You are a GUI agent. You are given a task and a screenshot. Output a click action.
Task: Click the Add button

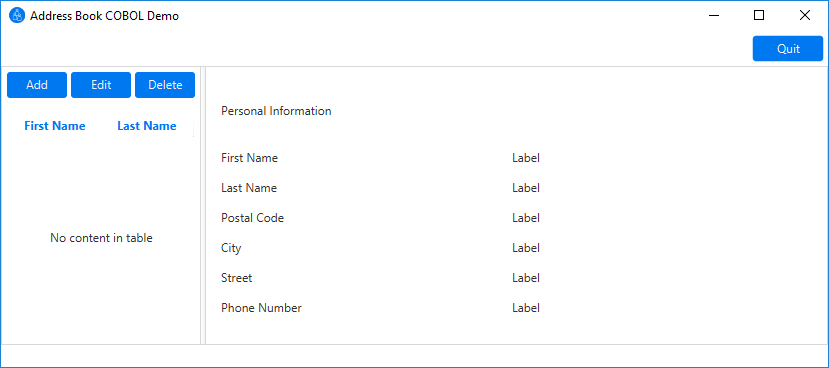37,85
